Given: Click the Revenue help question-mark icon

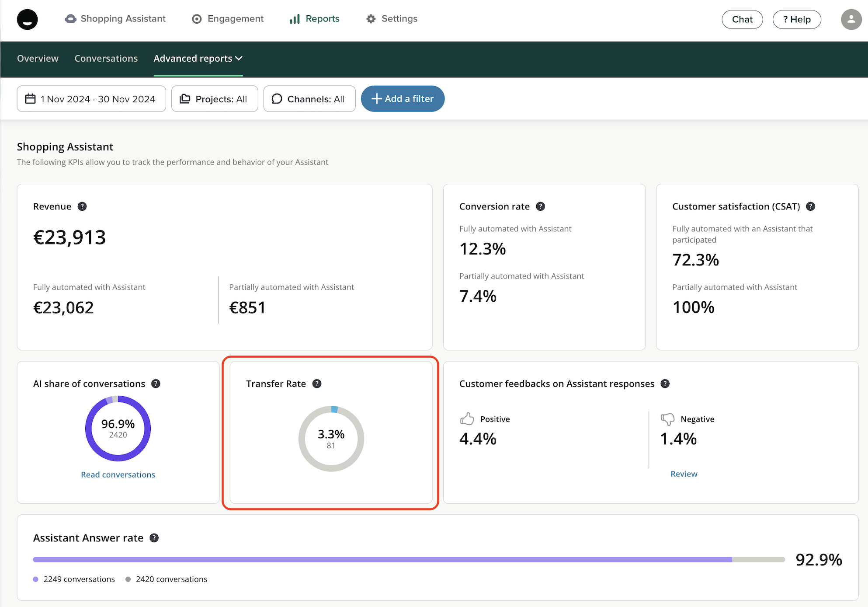Looking at the screenshot, I should coord(82,206).
